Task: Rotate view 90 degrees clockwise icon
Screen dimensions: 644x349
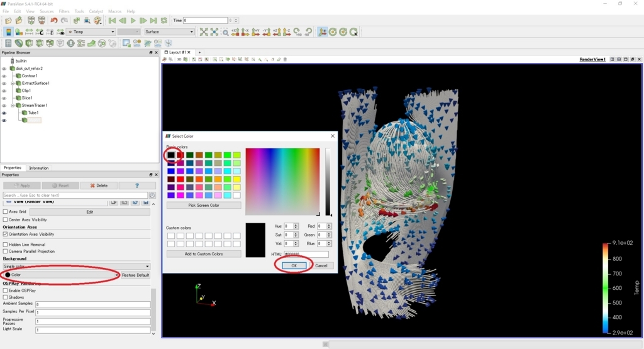Action: tap(297, 32)
